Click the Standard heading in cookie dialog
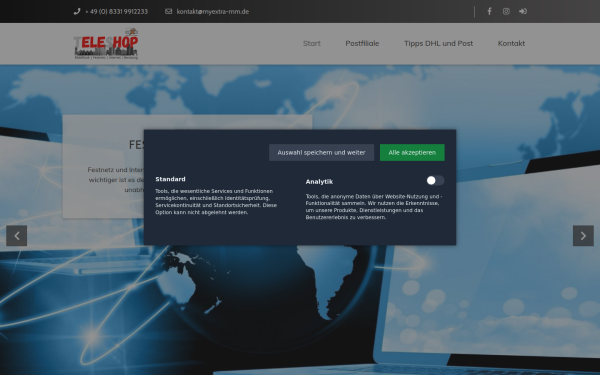 pos(170,179)
